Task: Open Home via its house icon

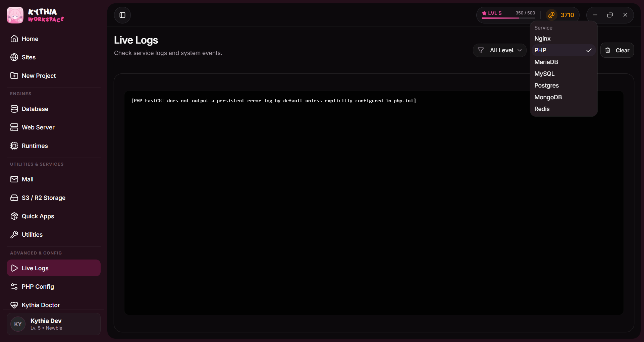Action: coord(14,39)
